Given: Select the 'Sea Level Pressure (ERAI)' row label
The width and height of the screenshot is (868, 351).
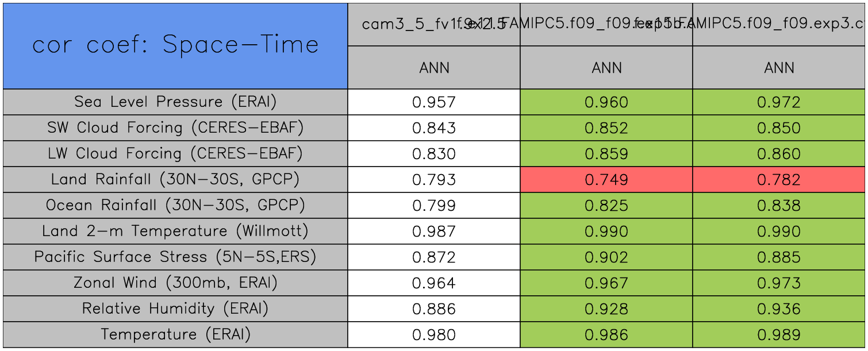Looking at the screenshot, I should (x=175, y=102).
